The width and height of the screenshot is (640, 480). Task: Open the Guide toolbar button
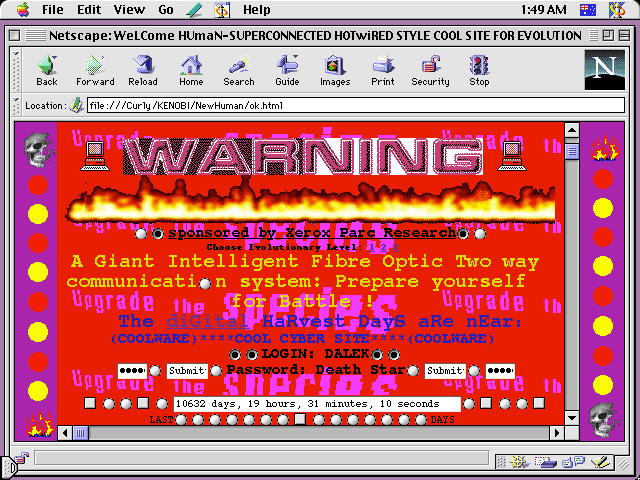point(287,70)
